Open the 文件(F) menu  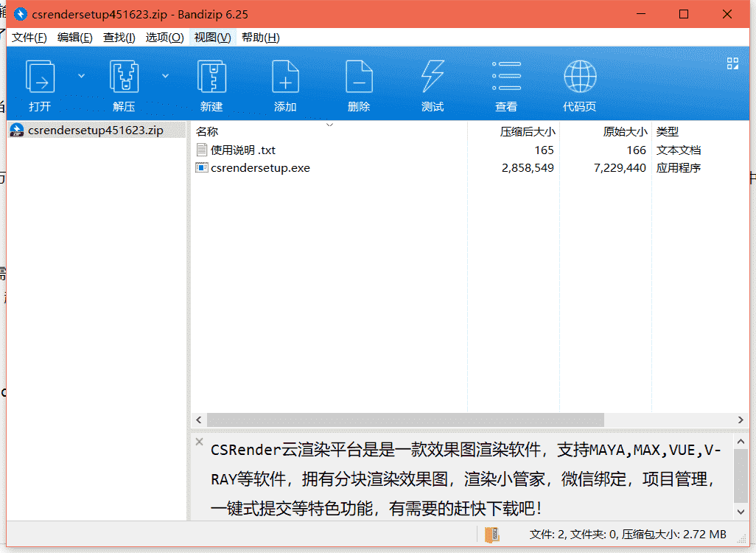[x=29, y=38]
